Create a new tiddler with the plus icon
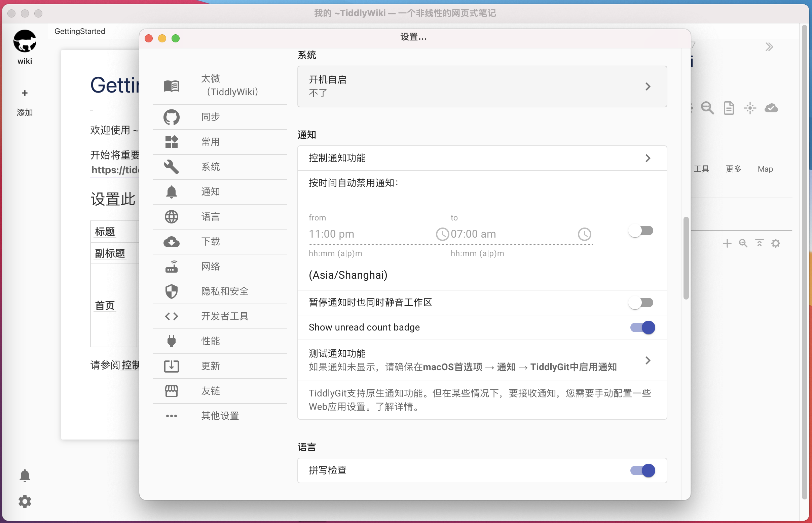The height and width of the screenshot is (523, 812). pos(728,243)
